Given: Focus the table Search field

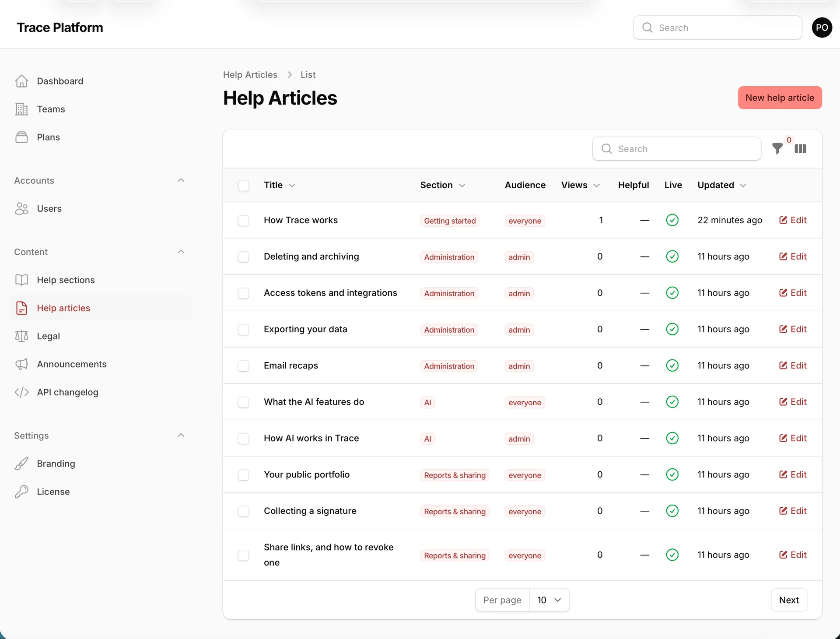Looking at the screenshot, I should [x=676, y=149].
